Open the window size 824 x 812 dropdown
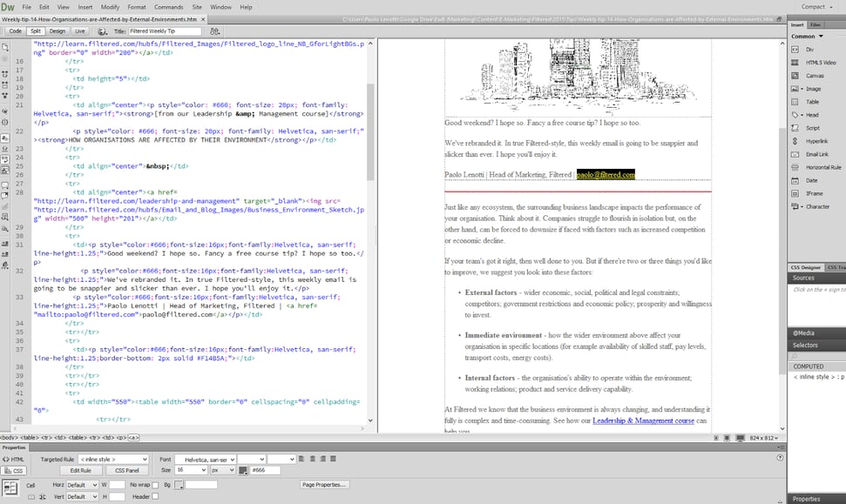The width and height of the screenshot is (846, 504). [x=764, y=438]
